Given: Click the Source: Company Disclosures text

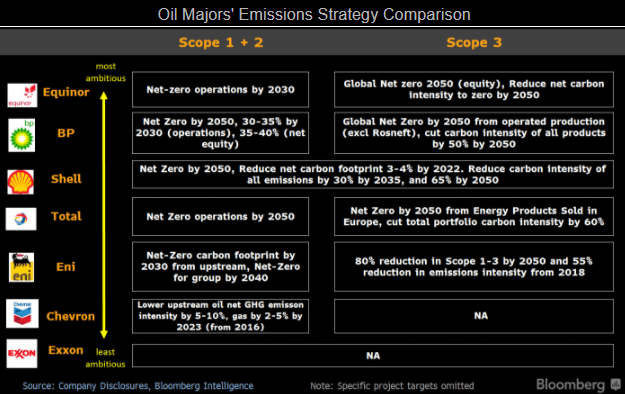Looking at the screenshot, I should (138, 386).
